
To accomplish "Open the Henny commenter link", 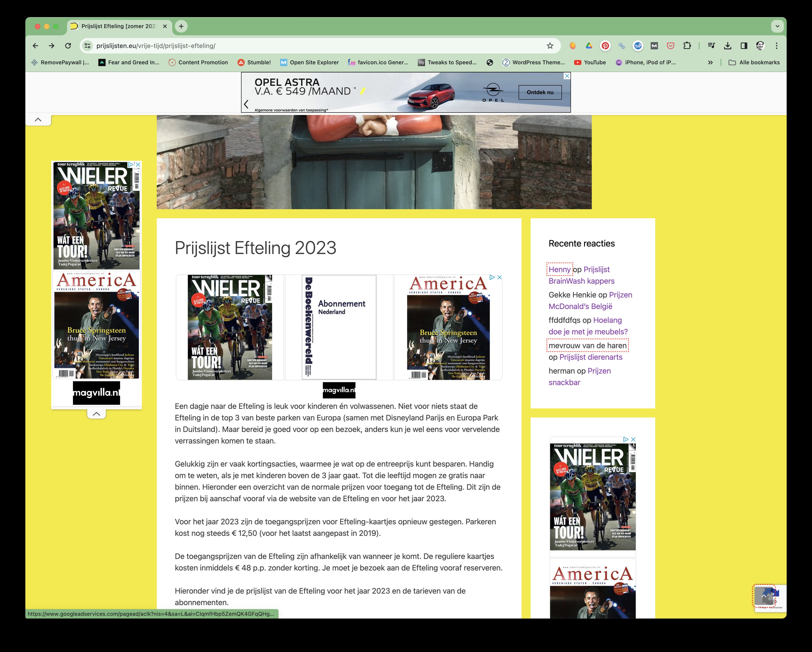I will click(x=559, y=269).
